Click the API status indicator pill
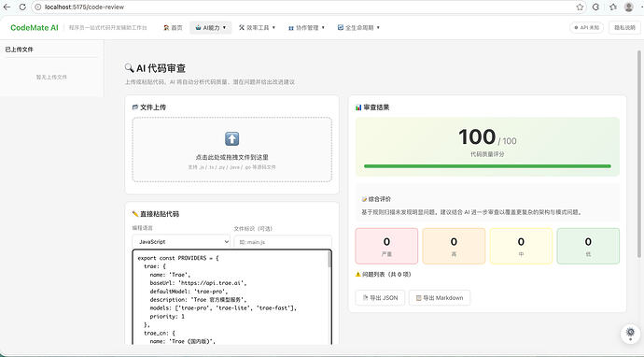The height and width of the screenshot is (357, 644). pos(586,27)
